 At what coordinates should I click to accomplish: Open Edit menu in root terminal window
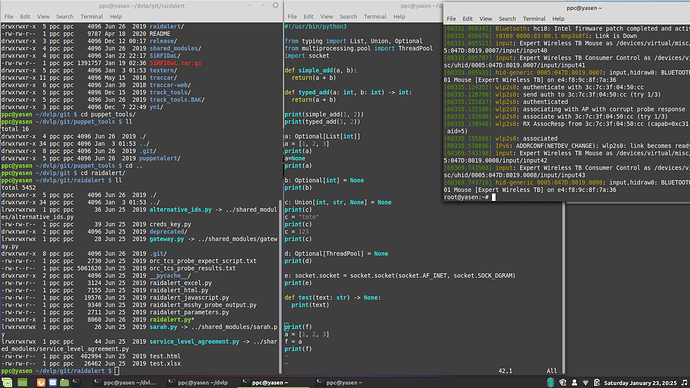point(467,19)
